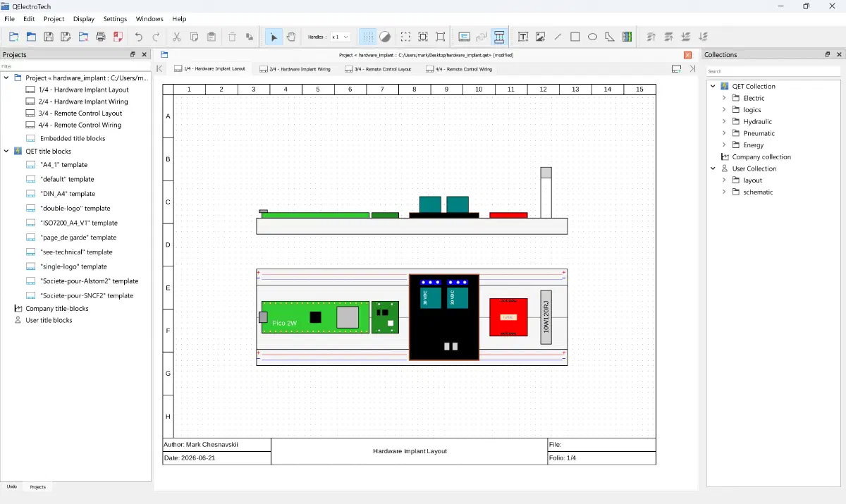Select all elements using the dashed-square icon

point(406,37)
